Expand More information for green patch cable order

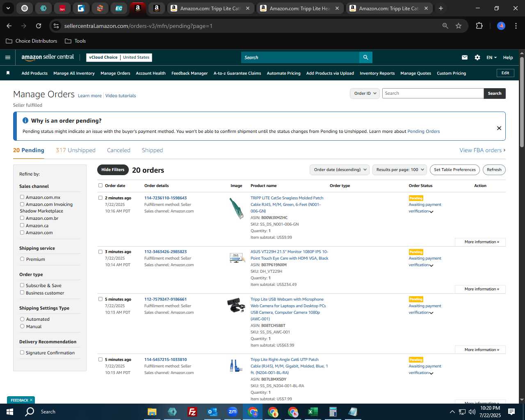tap(480, 242)
